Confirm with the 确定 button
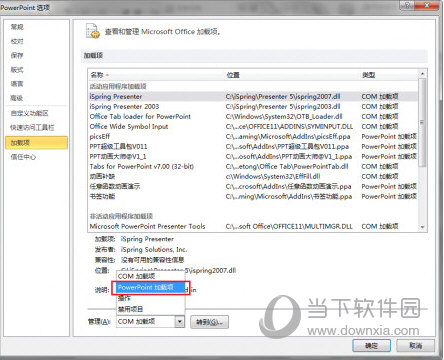Viewport: 444px width, 360px height. (x=371, y=346)
